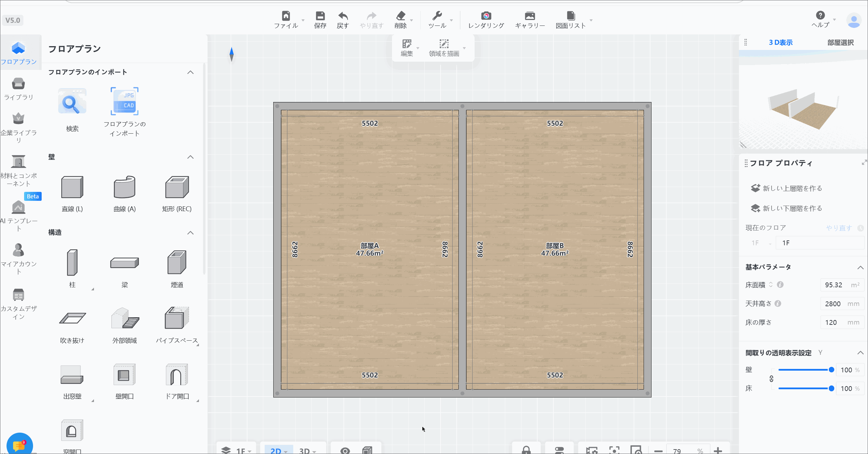Image resolution: width=868 pixels, height=454 pixels.
Task: Open the chat feedback bubble icon
Action: click(x=20, y=445)
